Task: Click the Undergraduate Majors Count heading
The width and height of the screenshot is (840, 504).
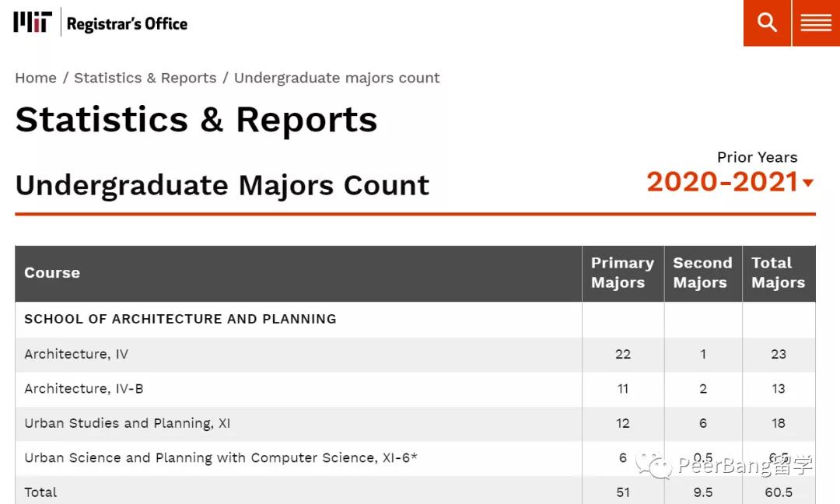Action: pos(222,185)
